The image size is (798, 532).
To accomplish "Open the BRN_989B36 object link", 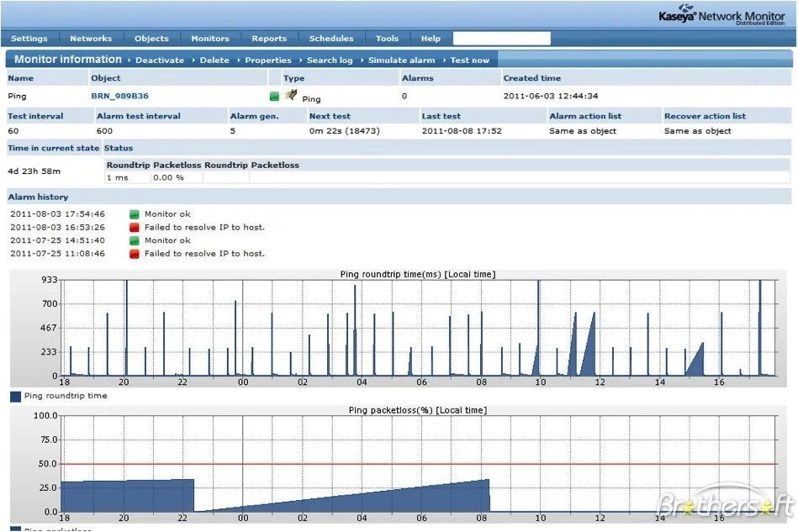I will pyautogui.click(x=119, y=96).
